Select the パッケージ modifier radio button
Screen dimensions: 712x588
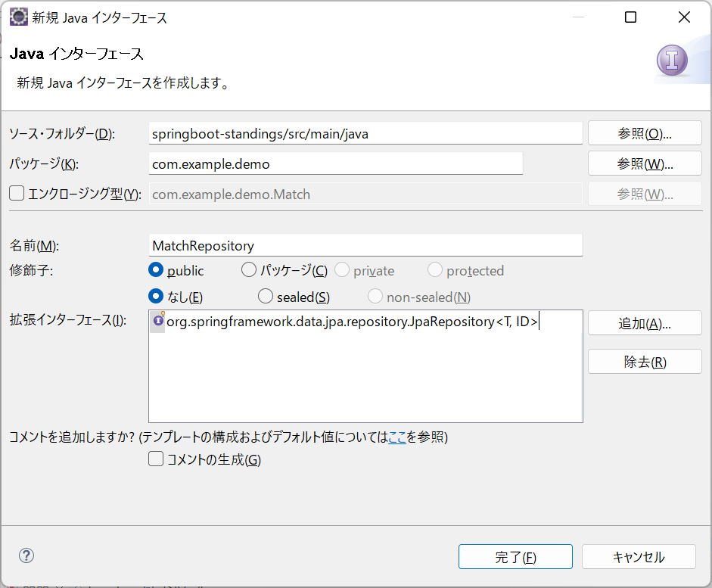(249, 270)
